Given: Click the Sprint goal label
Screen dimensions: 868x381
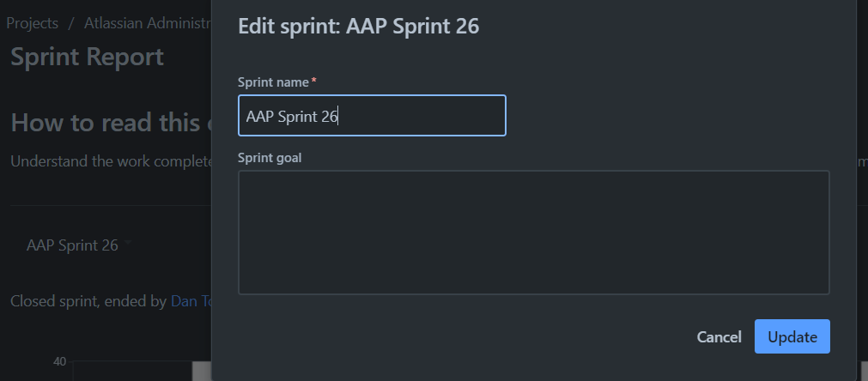Looking at the screenshot, I should pyautogui.click(x=270, y=157).
